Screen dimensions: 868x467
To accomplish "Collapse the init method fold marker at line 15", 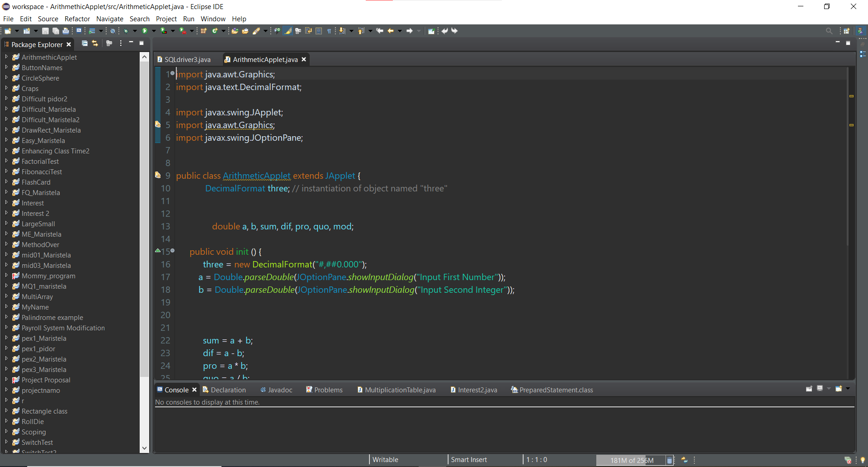I will click(173, 250).
